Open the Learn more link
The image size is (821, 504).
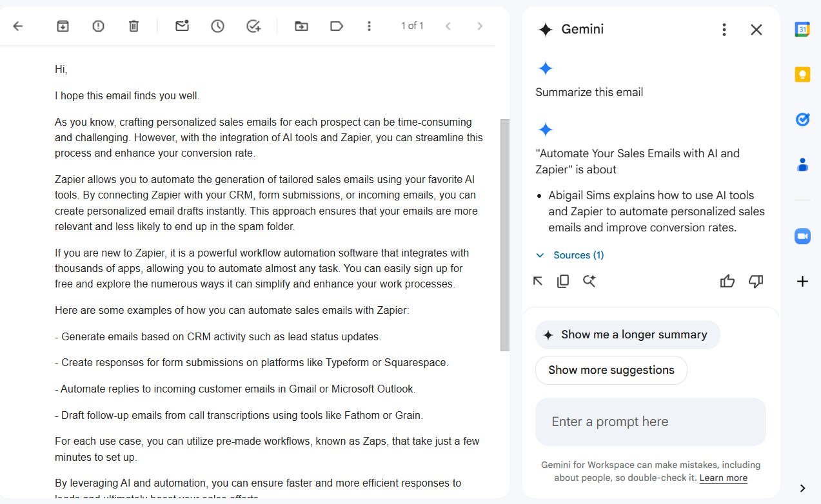pos(724,478)
